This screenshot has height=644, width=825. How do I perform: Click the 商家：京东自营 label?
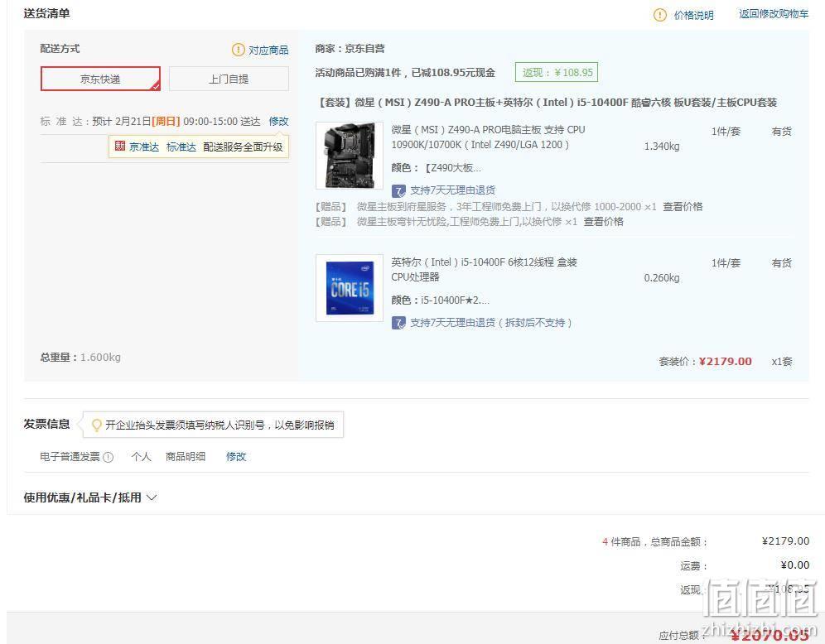click(x=350, y=49)
